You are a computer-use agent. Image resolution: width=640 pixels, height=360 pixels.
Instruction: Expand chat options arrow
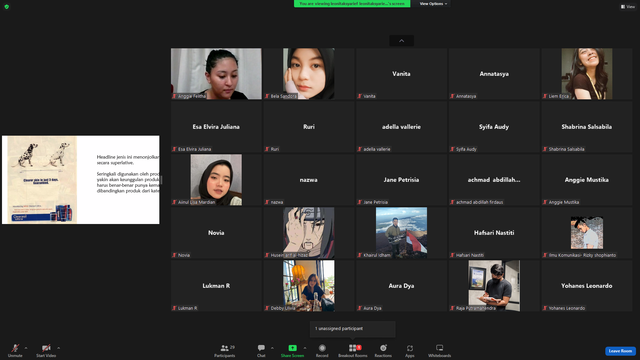point(272,348)
